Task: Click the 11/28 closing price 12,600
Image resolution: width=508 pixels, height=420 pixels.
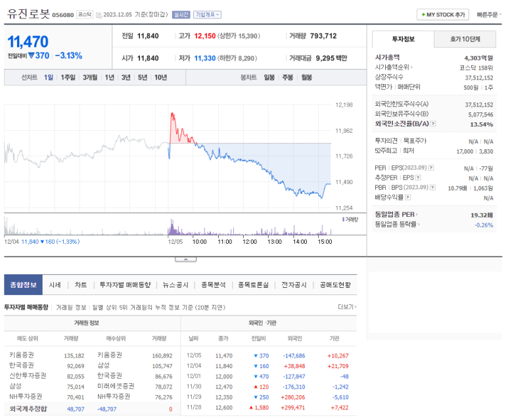Action: point(224,408)
